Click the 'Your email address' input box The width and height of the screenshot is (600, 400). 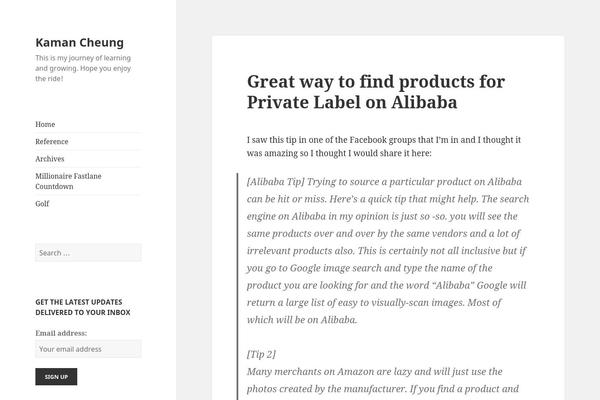88,349
